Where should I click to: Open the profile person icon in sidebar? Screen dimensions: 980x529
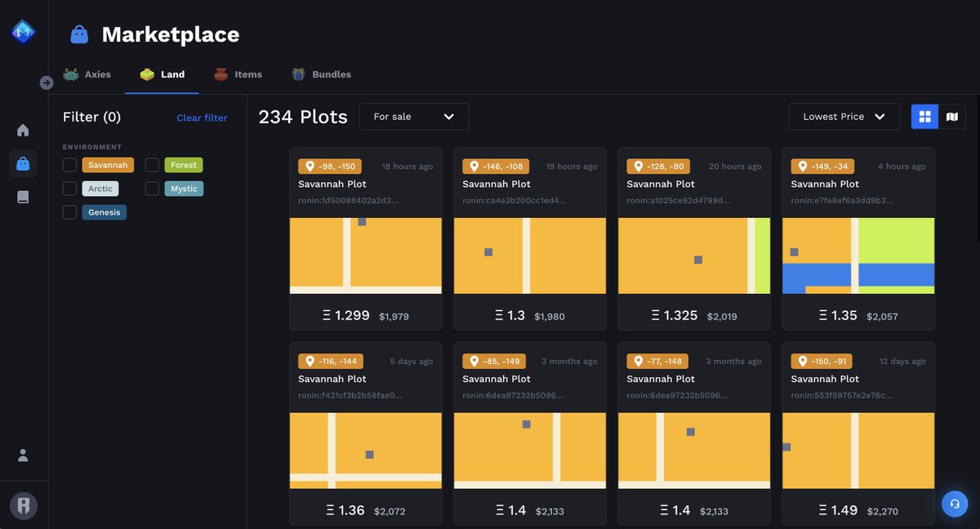[23, 455]
